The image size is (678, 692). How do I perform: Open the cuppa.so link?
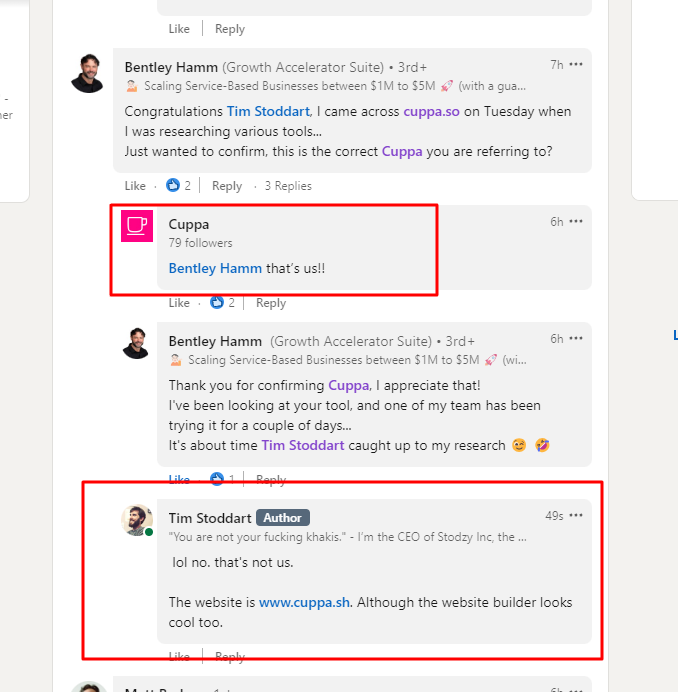pyautogui.click(x=431, y=112)
